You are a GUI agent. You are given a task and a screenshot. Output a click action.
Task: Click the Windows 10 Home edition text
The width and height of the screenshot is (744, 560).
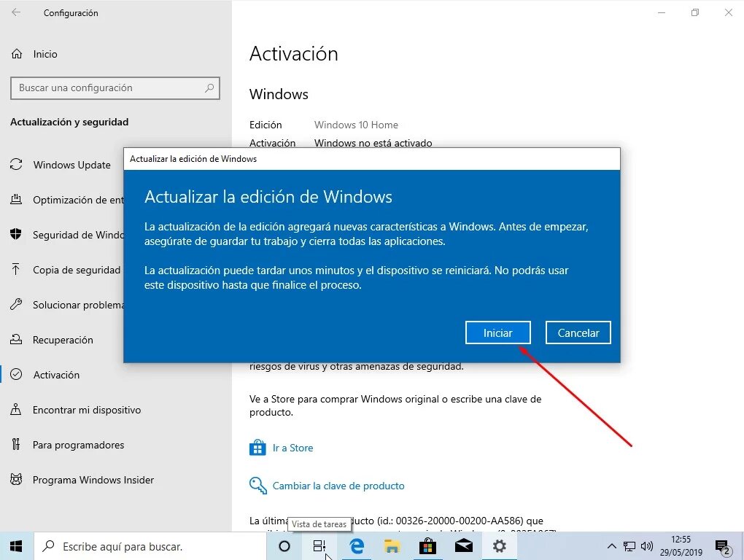(x=356, y=125)
